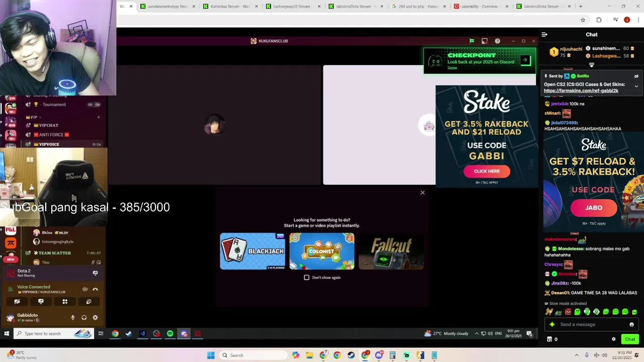Image resolution: width=644 pixels, height=362 pixels.
Task: Toggle Discord noise suppression
Action: [x=85, y=289]
